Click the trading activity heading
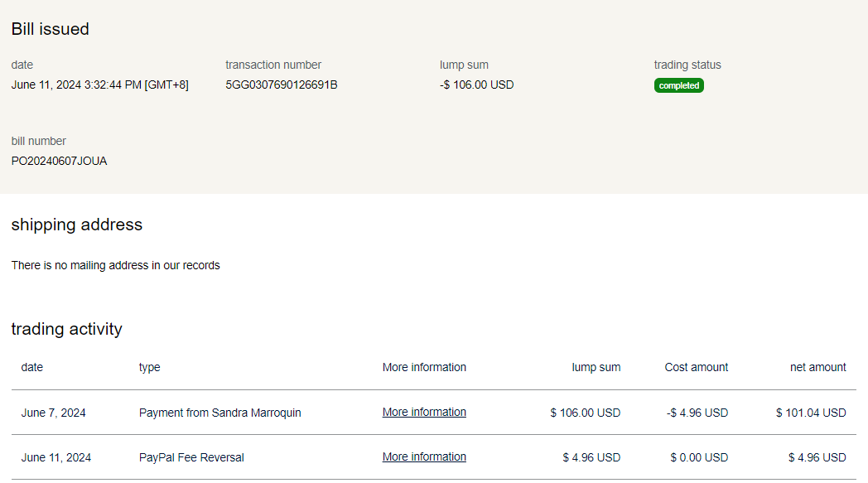 point(66,329)
